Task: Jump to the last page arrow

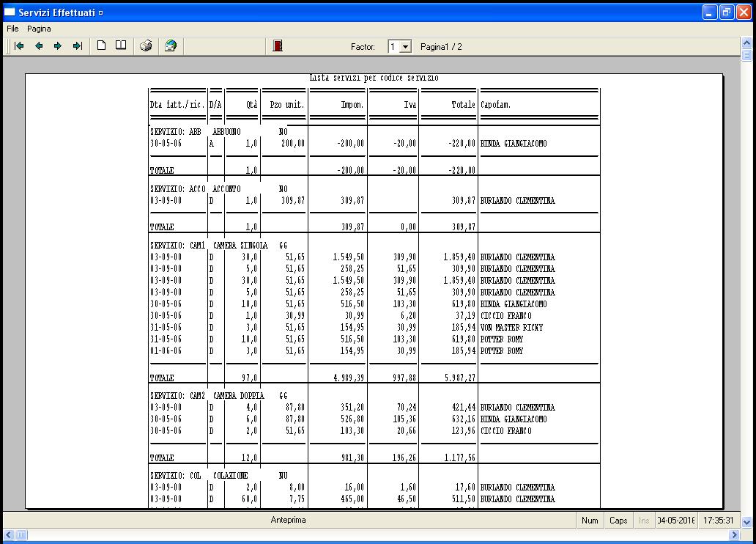Action: point(78,46)
